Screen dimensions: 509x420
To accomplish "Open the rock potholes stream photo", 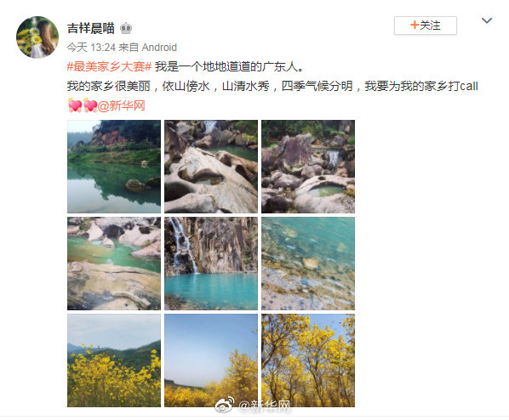I will (211, 167).
